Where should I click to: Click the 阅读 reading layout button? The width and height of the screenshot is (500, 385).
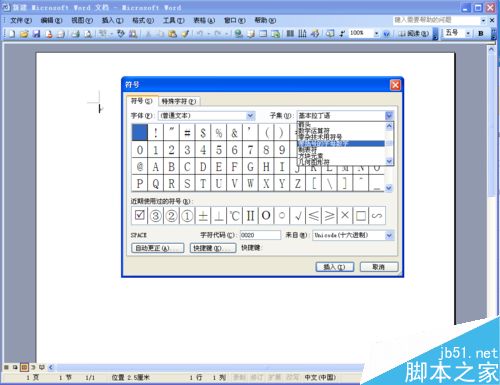coord(413,34)
